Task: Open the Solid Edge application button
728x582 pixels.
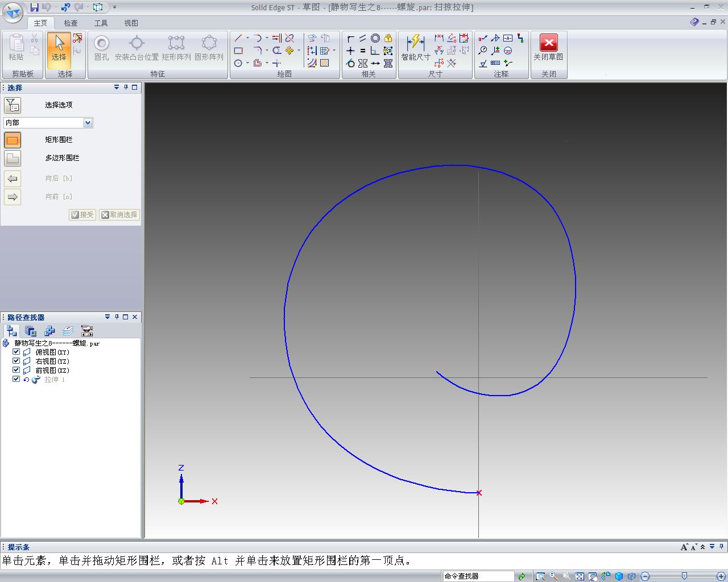Action: [13, 11]
